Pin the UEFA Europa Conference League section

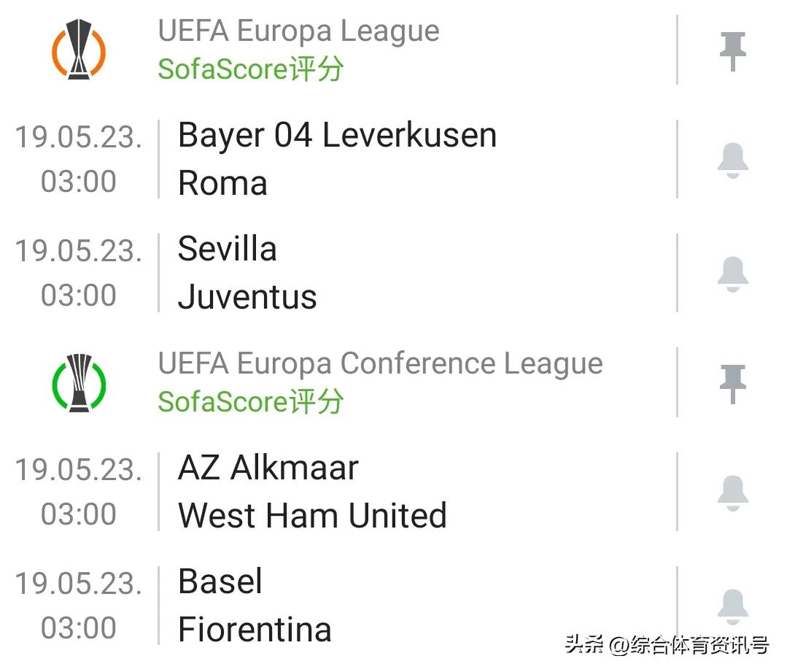coord(732,383)
